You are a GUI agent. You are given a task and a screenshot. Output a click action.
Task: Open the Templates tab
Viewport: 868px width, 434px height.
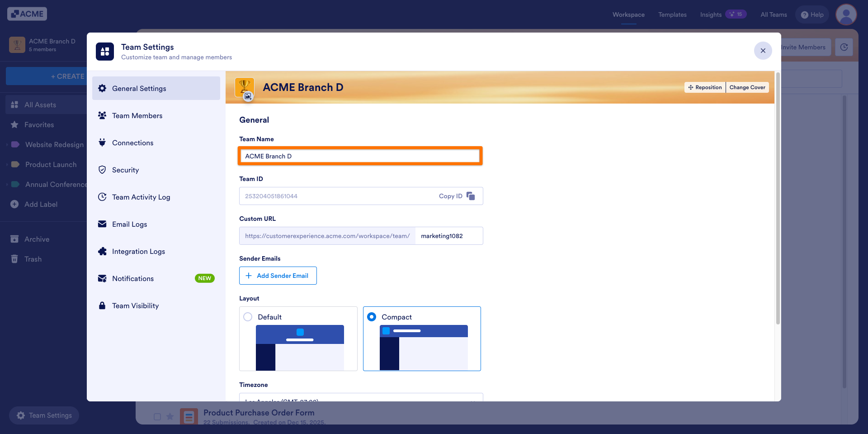[x=672, y=14]
